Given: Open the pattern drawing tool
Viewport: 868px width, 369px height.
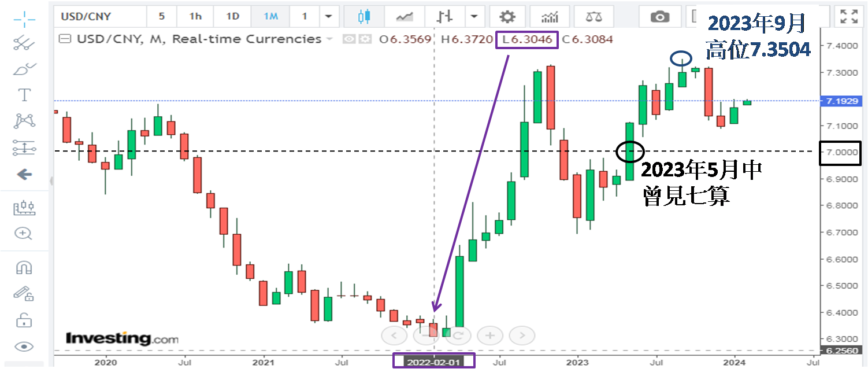Looking at the screenshot, I should coord(24,121).
